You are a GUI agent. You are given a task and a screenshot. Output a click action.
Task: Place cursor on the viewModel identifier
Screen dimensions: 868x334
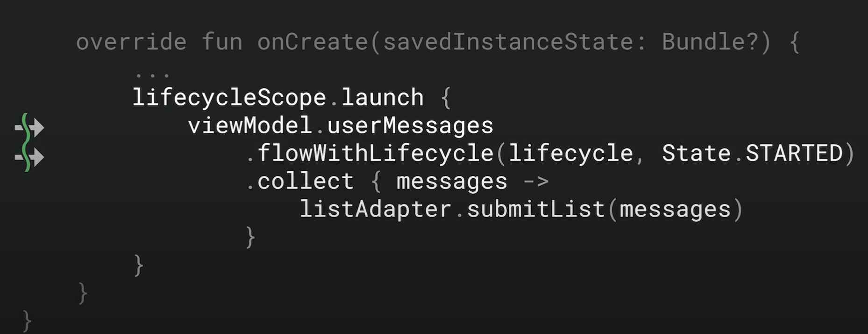249,126
